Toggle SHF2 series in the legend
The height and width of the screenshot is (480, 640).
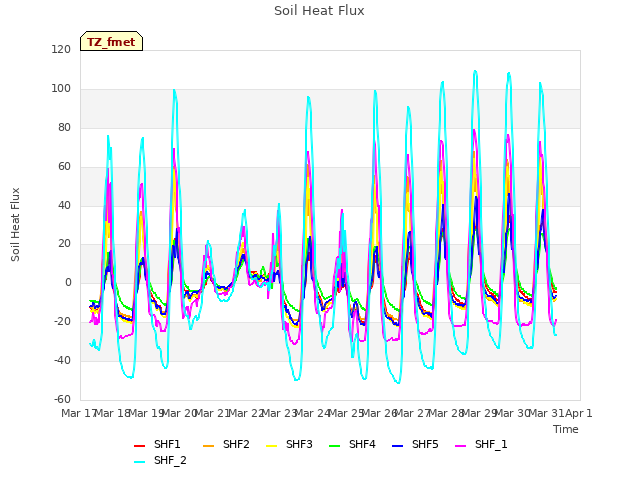(x=226, y=444)
